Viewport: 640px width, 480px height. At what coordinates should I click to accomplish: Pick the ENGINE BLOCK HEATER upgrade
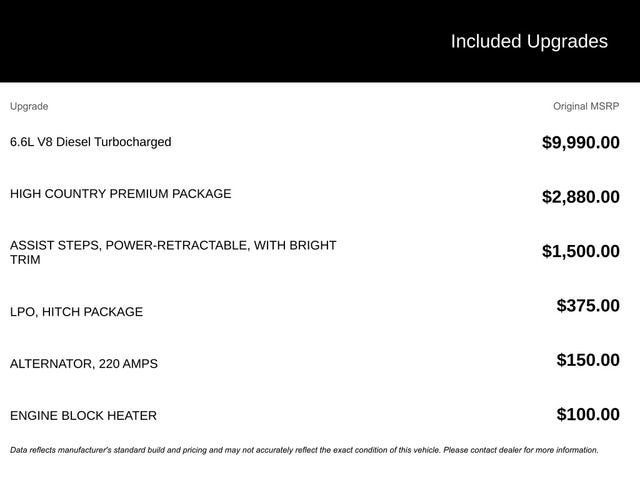pyautogui.click(x=83, y=416)
